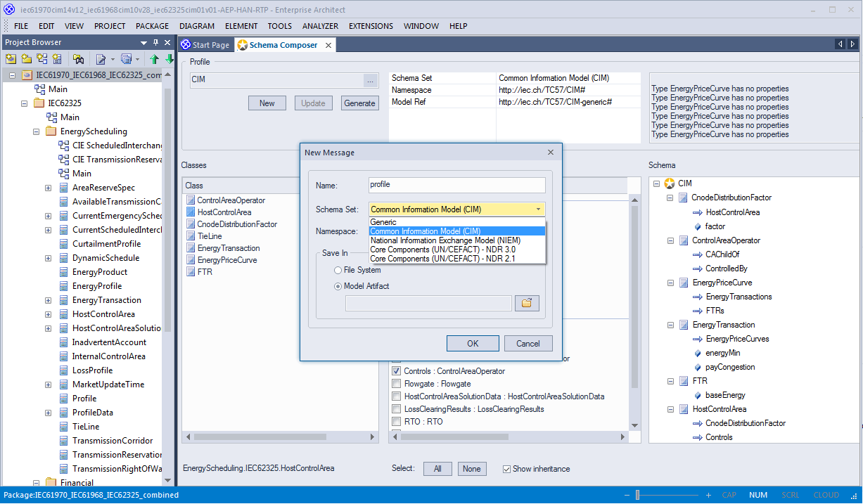The width and height of the screenshot is (863, 504).
Task: Click the binoculars search icon in Project Browser
Action: 78,59
